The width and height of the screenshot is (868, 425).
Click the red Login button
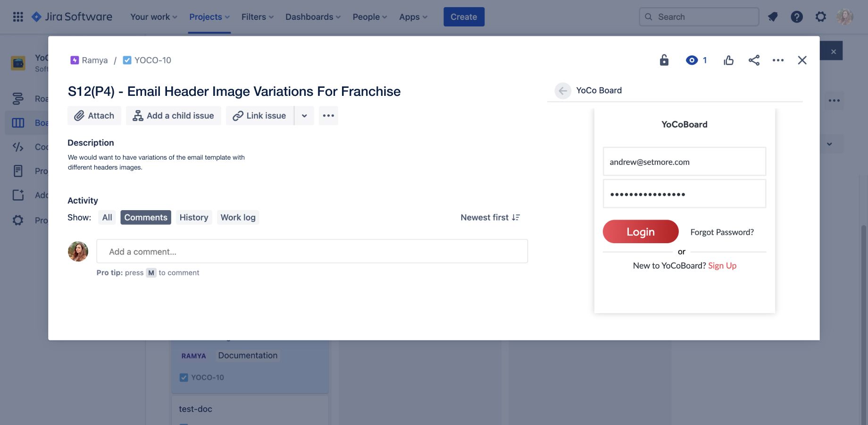pos(641,232)
